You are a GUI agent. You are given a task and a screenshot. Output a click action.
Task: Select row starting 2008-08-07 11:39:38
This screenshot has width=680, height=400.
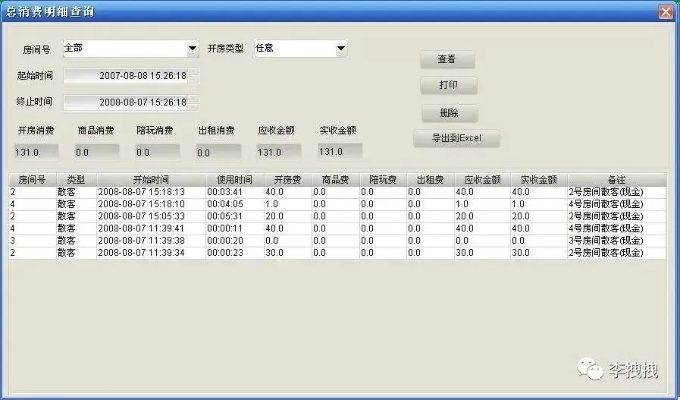click(x=337, y=241)
